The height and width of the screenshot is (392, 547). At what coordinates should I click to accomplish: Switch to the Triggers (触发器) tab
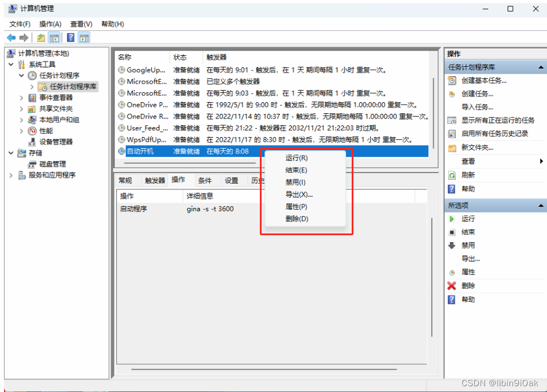pyautogui.click(x=155, y=181)
